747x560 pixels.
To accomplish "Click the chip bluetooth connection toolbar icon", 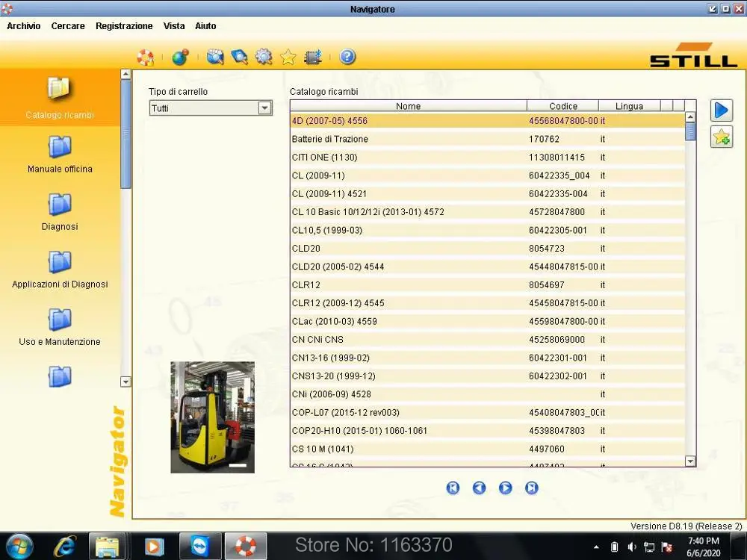I will point(312,57).
